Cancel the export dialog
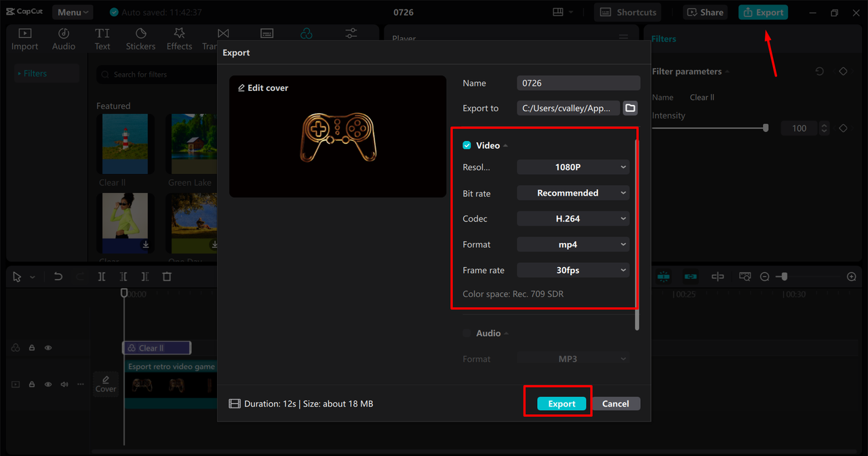This screenshot has height=456, width=868. tap(616, 404)
